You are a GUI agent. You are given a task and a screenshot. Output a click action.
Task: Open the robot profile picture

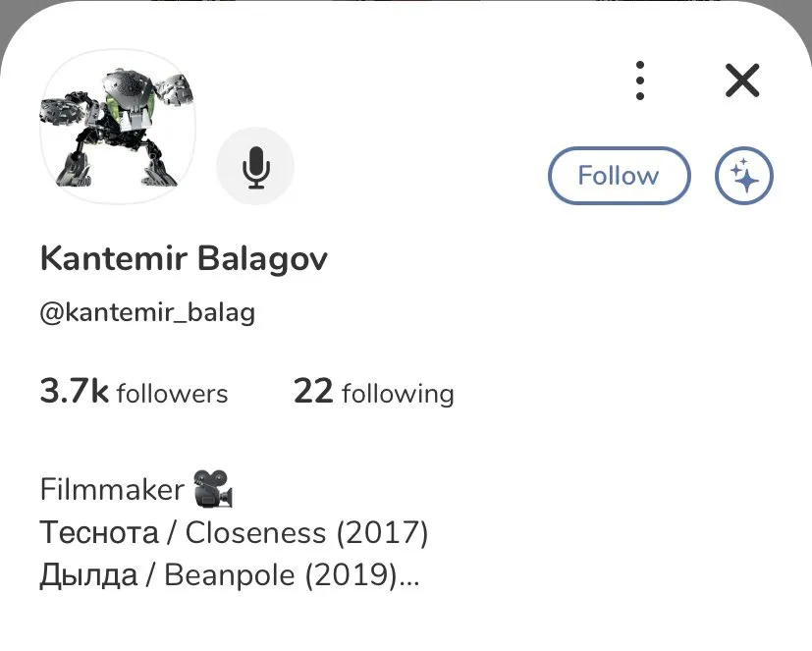(118, 127)
